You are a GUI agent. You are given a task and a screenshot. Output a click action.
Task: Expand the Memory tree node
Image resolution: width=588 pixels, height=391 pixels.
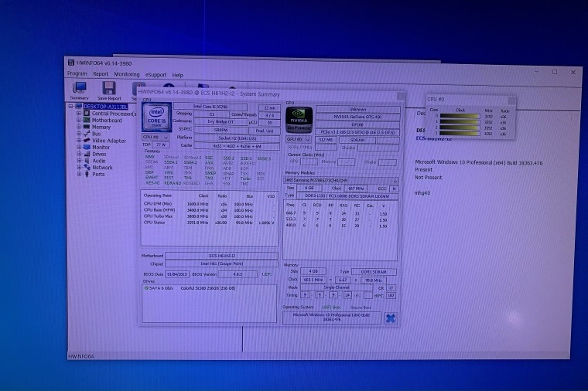pyautogui.click(x=79, y=127)
